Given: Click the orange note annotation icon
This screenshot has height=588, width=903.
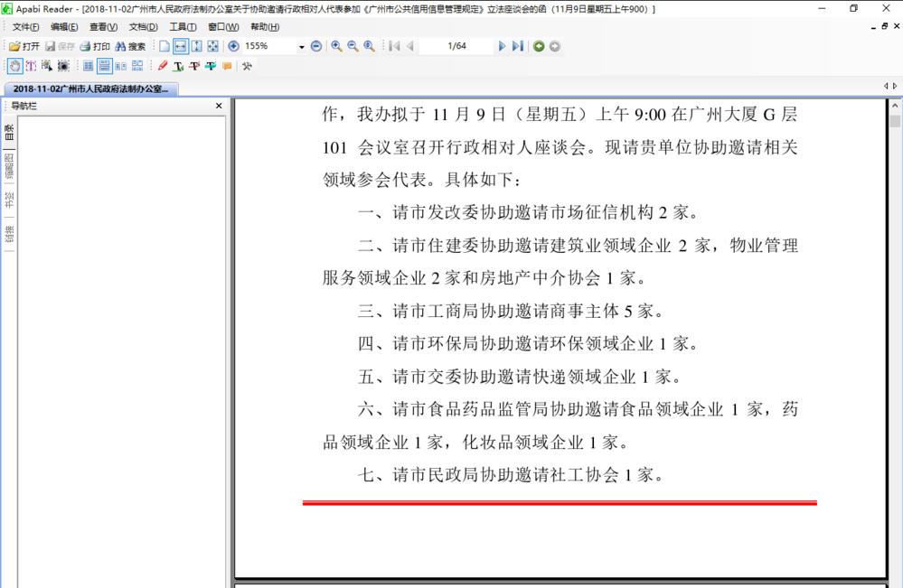Looking at the screenshot, I should [x=227, y=66].
